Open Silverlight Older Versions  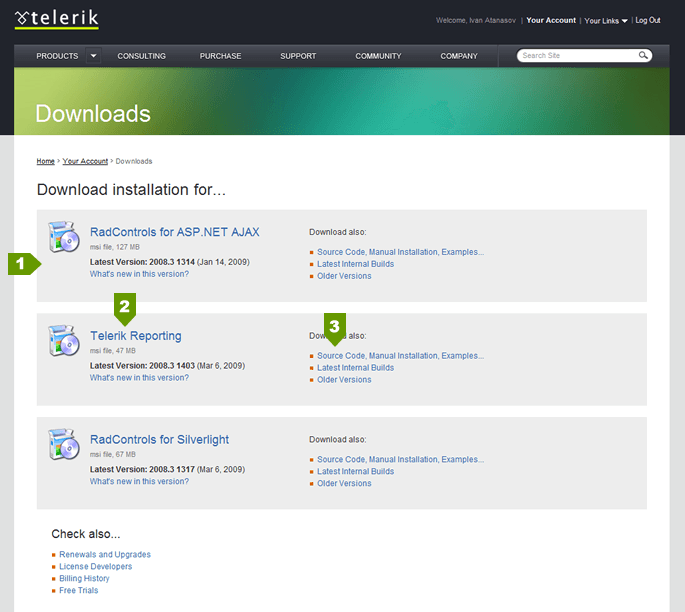[x=344, y=484]
